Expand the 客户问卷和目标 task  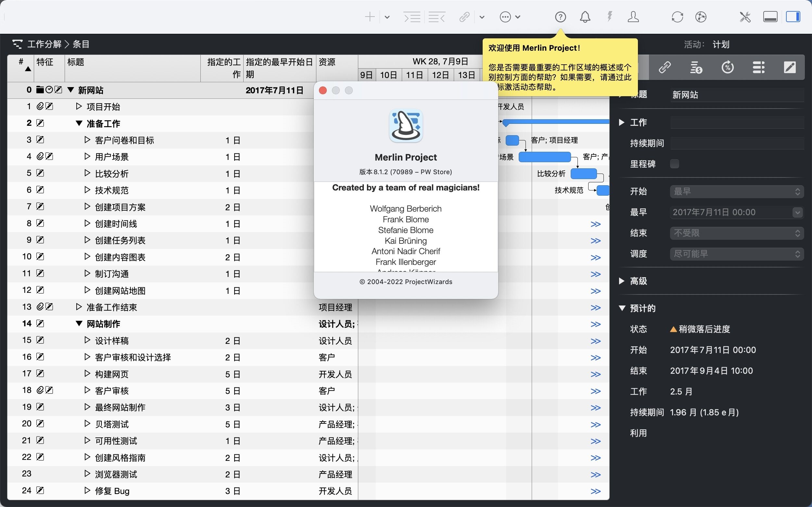[87, 139]
